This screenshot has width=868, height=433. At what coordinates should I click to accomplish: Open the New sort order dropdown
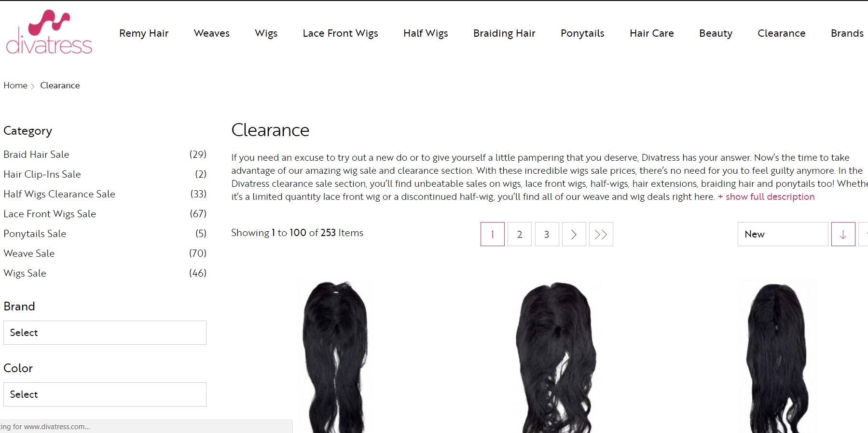(x=783, y=234)
